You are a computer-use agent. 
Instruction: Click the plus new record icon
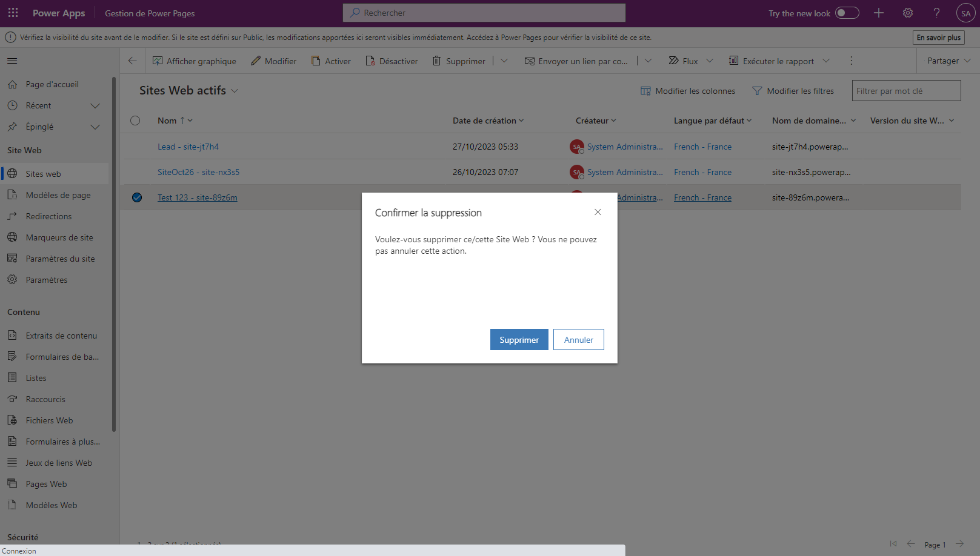[879, 13]
